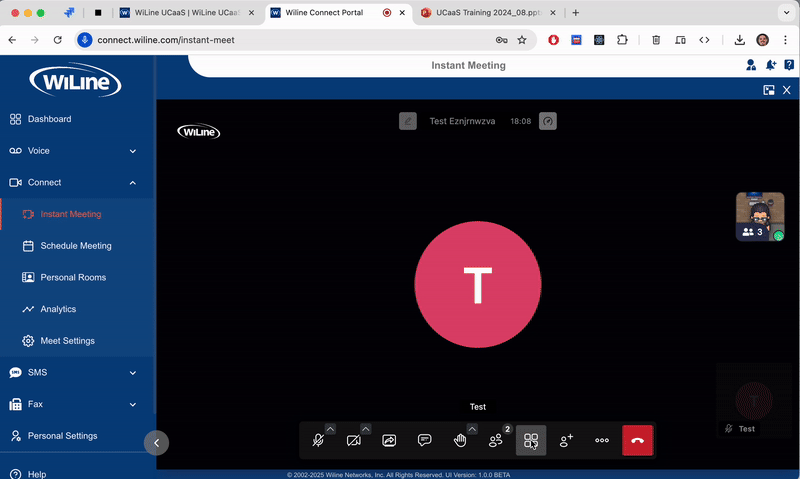Click the red Opera-style extension icon
Screen dimensions: 800x479
[554, 40]
